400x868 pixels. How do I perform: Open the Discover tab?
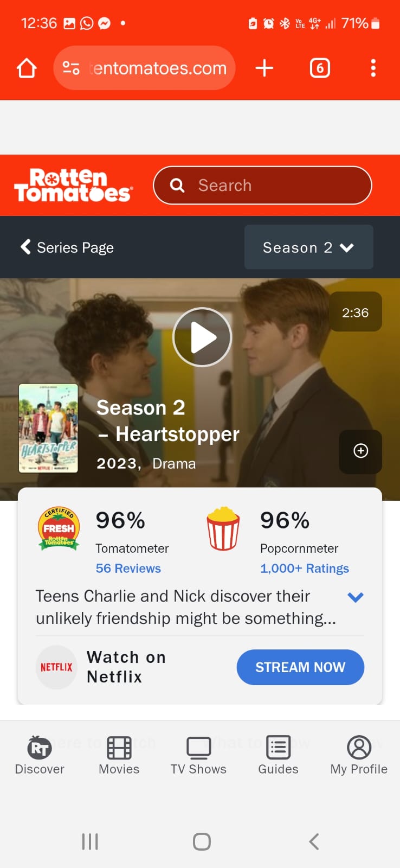point(40,755)
